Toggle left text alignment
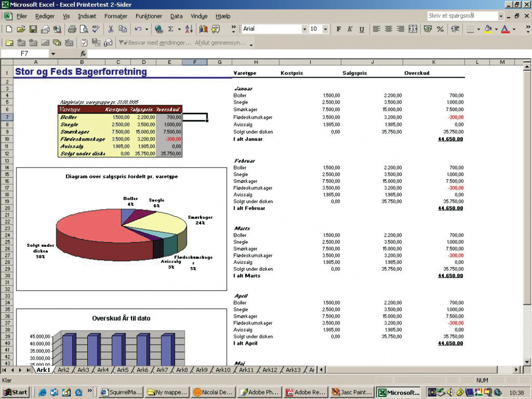The width and height of the screenshot is (532, 399). pos(376,29)
